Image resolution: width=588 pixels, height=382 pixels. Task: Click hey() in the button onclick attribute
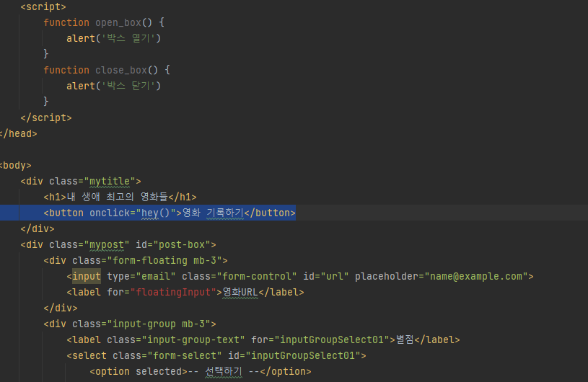pos(156,213)
